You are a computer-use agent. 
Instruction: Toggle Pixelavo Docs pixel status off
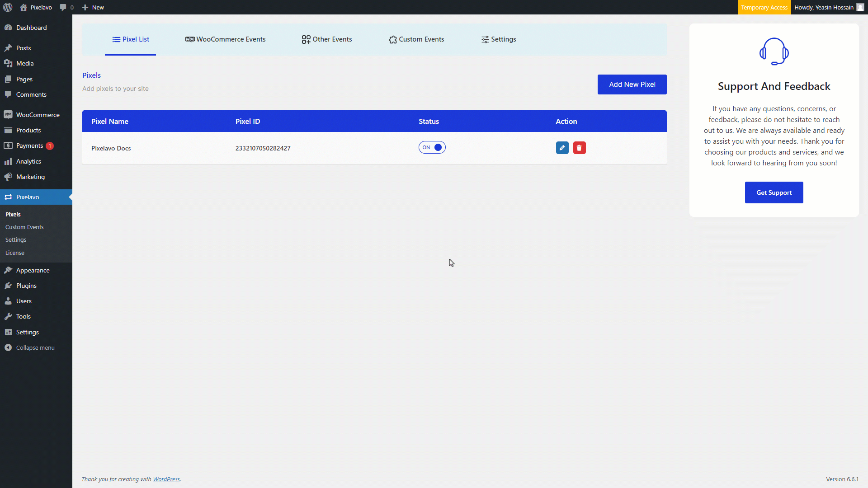coord(432,147)
